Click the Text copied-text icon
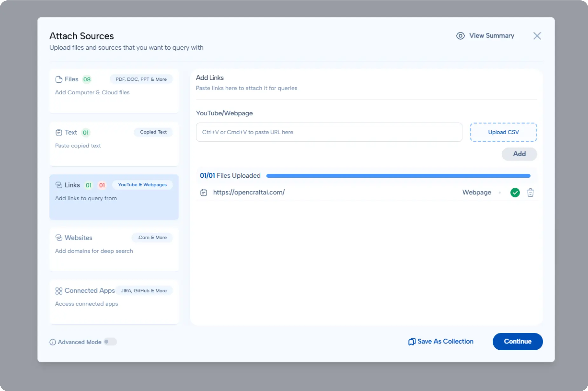 point(58,132)
